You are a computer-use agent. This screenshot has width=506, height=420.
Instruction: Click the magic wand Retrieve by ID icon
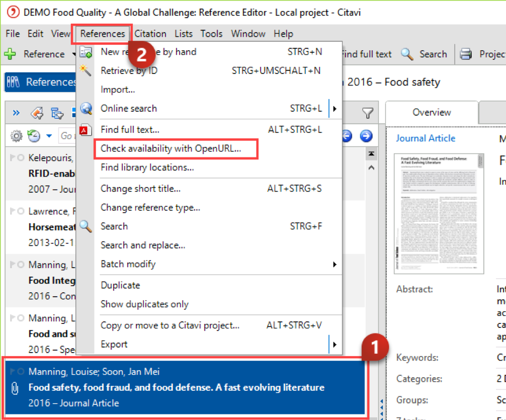pyautogui.click(x=85, y=70)
